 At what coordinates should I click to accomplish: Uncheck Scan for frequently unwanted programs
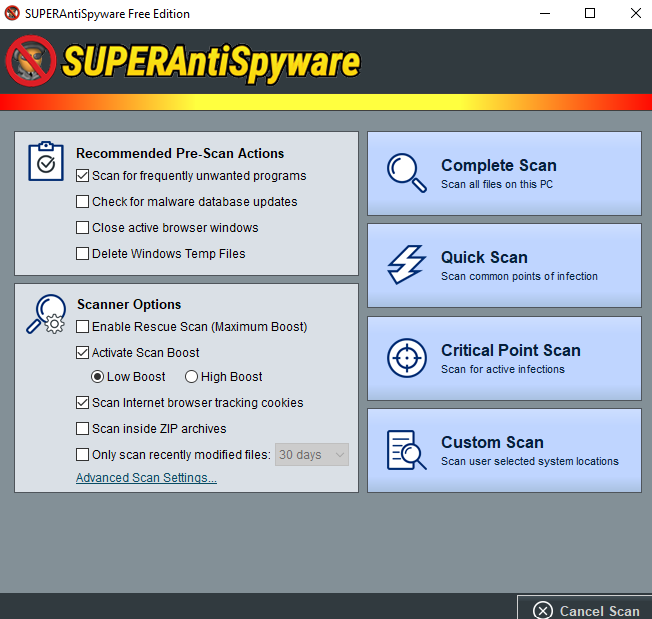click(x=82, y=176)
